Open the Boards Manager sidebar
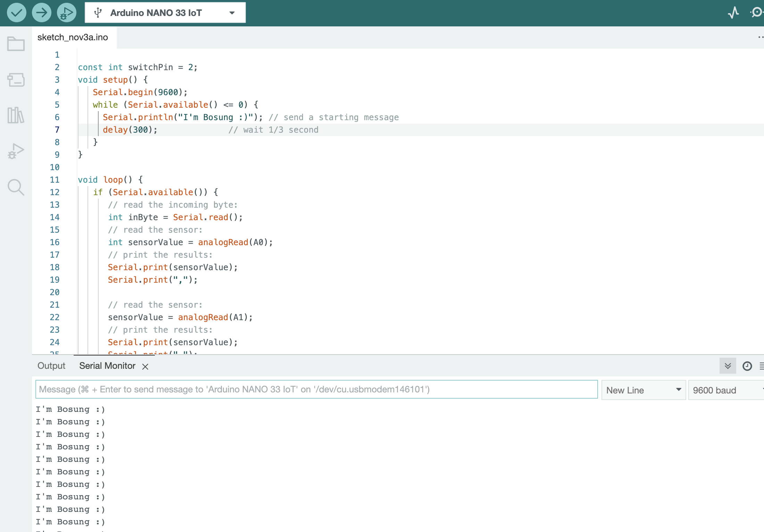 tap(16, 80)
